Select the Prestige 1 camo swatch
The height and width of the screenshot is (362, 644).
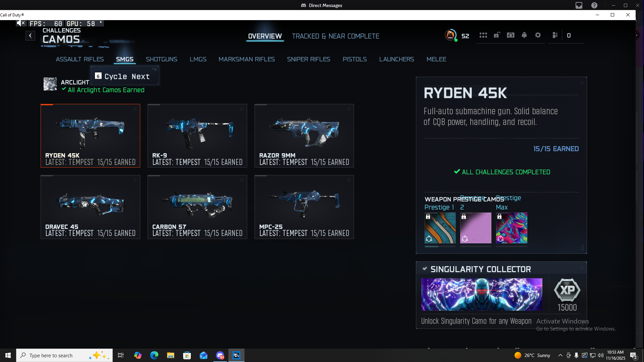[440, 228]
